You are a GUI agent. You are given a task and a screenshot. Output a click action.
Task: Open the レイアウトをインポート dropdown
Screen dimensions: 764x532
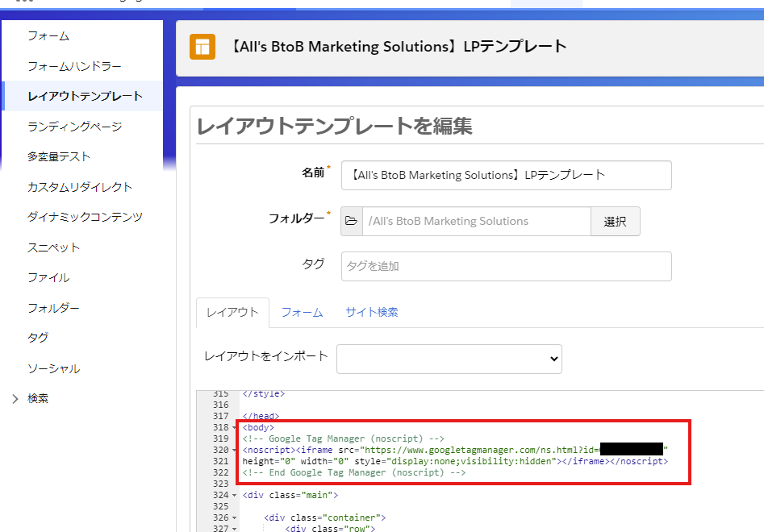pos(449,358)
